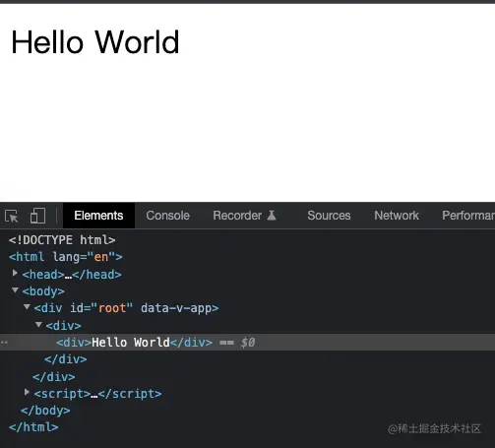This screenshot has height=448, width=495.
Task: Collapse the body element node
Action: (x=15, y=290)
